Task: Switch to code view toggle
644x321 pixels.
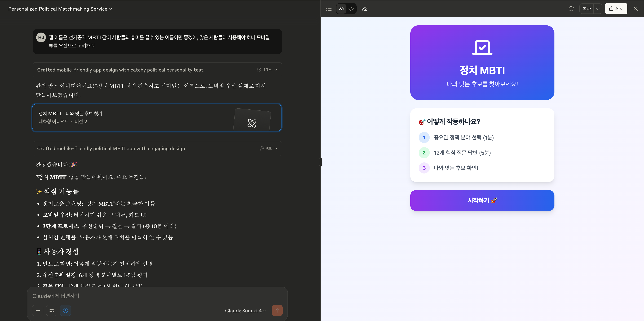Action: tap(351, 9)
